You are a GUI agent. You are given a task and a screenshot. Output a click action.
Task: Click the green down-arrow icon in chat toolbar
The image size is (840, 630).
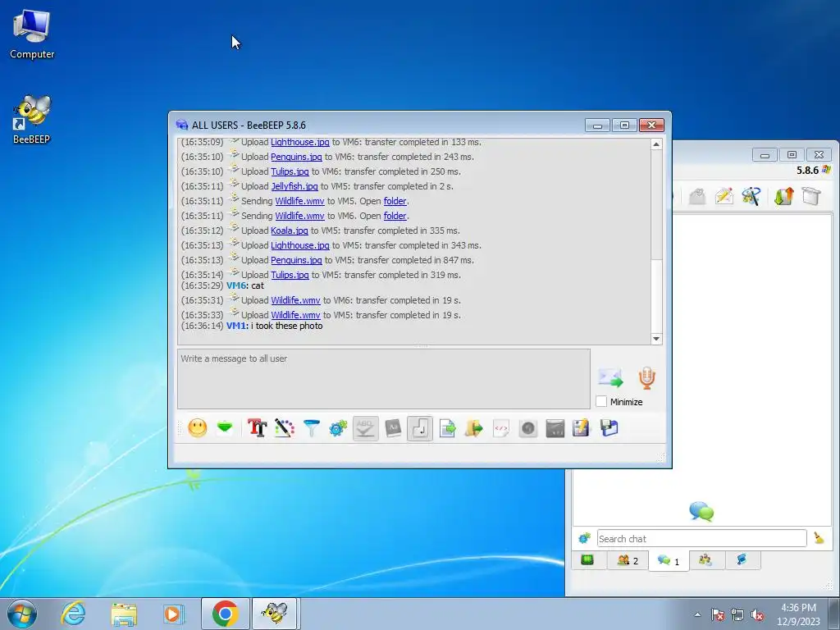pyautogui.click(x=225, y=428)
